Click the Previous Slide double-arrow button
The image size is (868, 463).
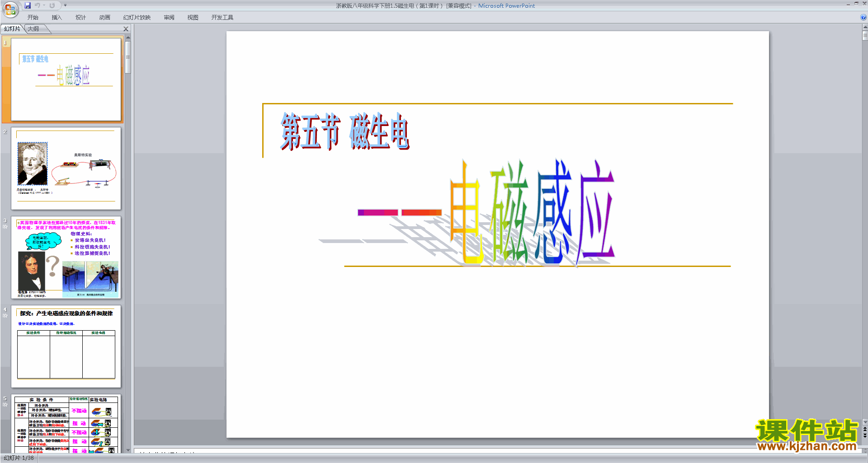865,429
